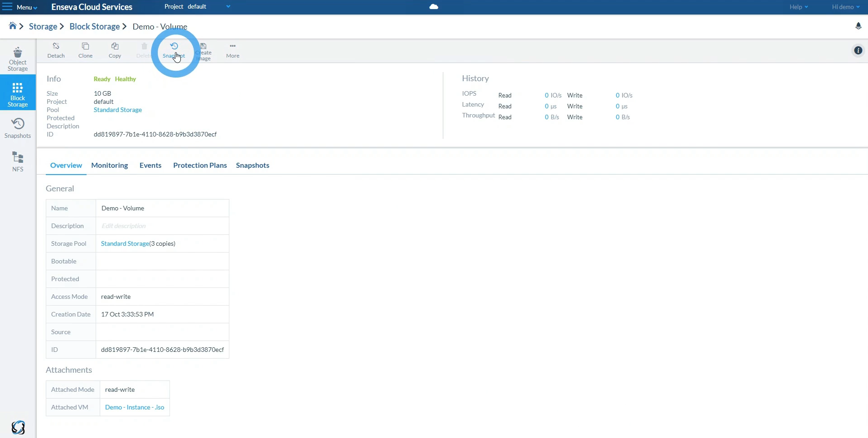Click the cloud icon in the top bar

coord(434,7)
